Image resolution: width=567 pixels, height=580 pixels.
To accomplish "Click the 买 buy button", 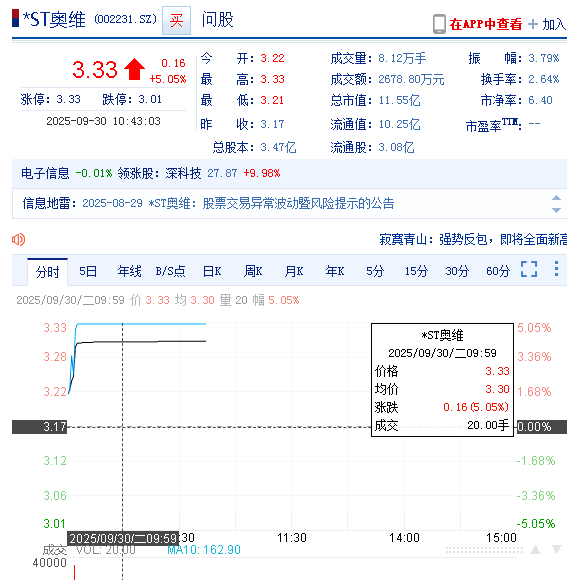I will tap(176, 20).
